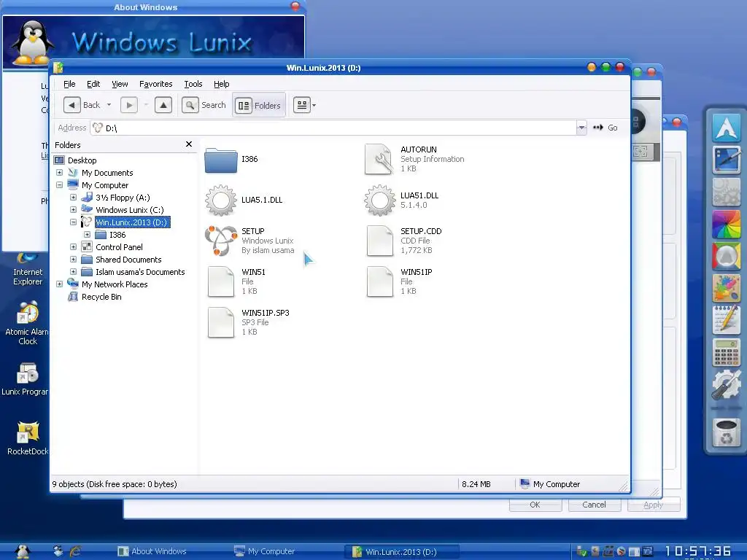Select the SETUP Windows Lunix application
Image resolution: width=747 pixels, height=560 pixels.
click(x=221, y=241)
